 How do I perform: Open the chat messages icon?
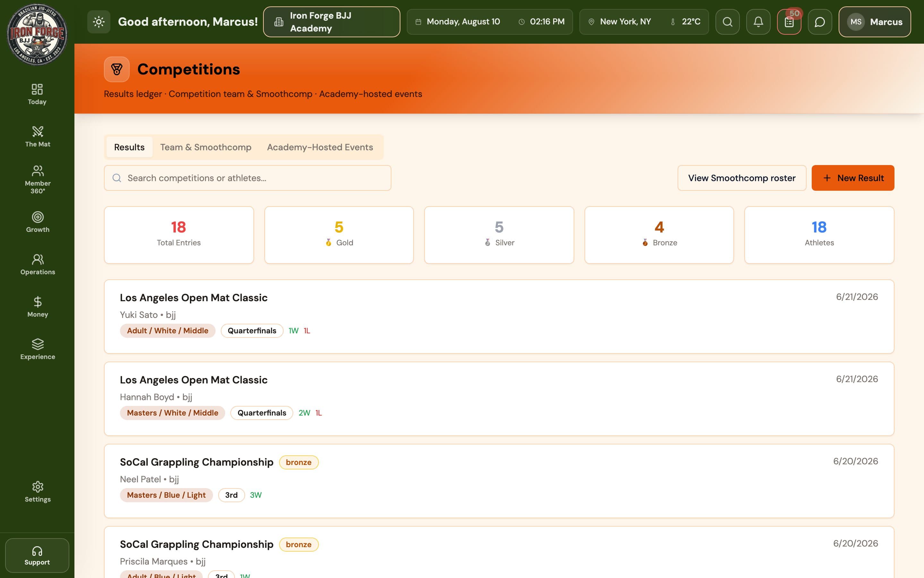coord(820,22)
